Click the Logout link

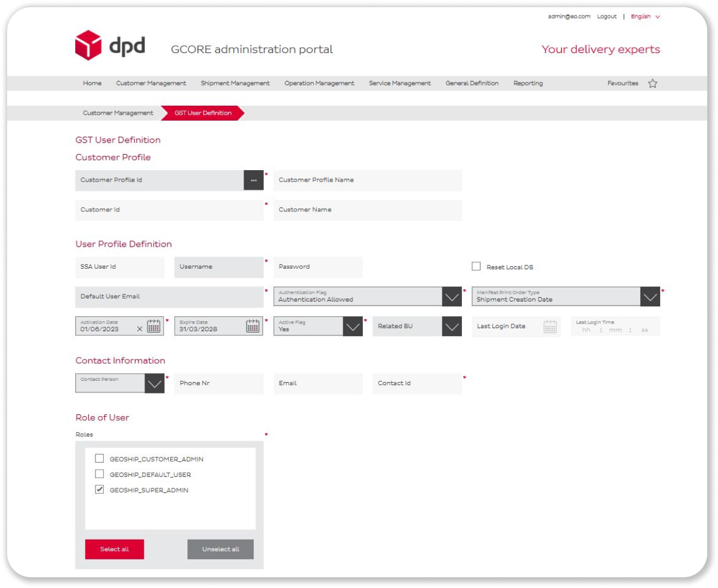coord(606,17)
